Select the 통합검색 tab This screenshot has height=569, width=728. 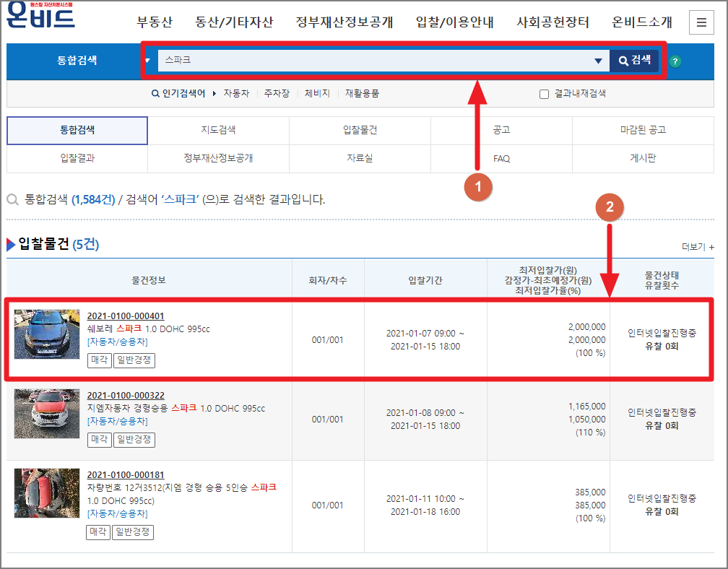(x=77, y=131)
